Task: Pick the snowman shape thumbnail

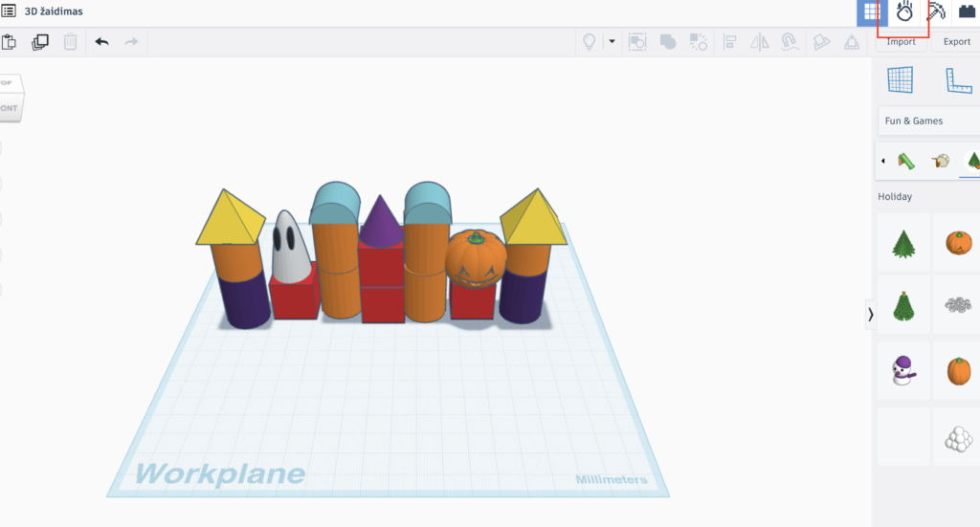Action: [903, 370]
